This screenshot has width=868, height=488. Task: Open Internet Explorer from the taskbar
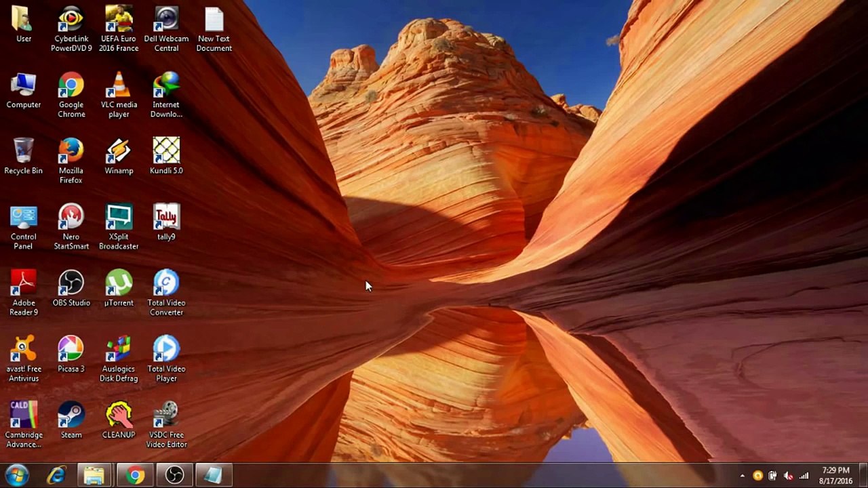(x=56, y=475)
